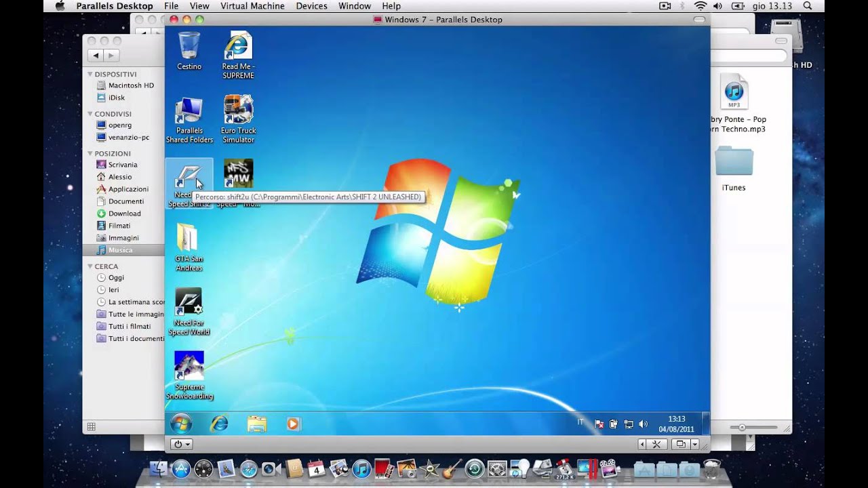The height and width of the screenshot is (488, 868).
Task: Collapse the POSIZIONI section in Finder
Action: pos(90,154)
